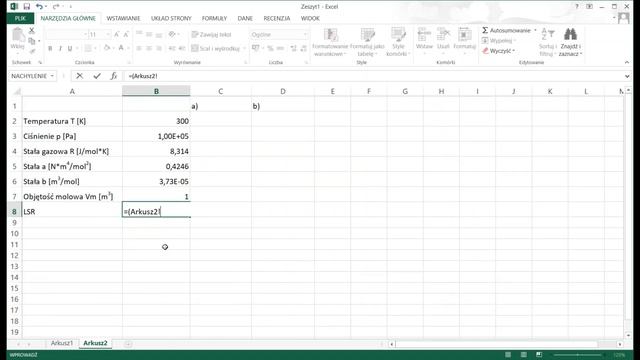Open Conditional Formatting (Formatowanie warunkowe)

[x=330, y=42]
